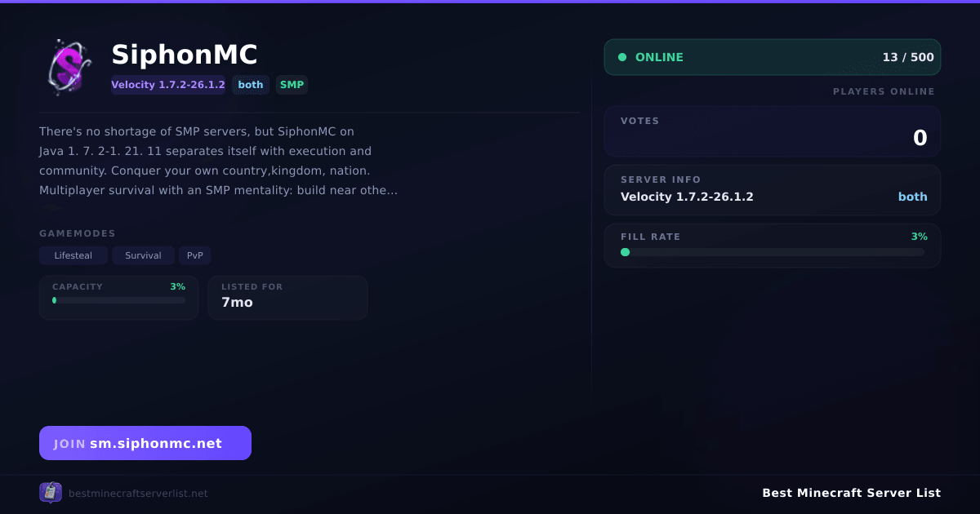Click the PLAYERS ONLINE label
The height and width of the screenshot is (514, 980).
[x=884, y=91]
